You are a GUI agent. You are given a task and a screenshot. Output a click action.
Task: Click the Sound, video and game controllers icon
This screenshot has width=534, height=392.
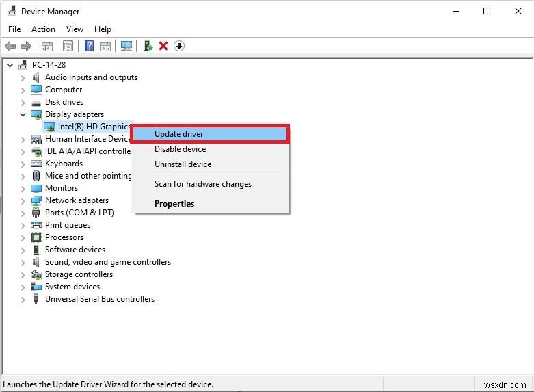coord(36,262)
